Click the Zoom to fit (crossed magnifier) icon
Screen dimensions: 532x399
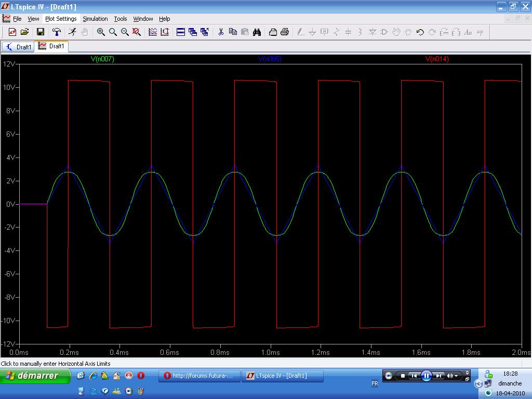pos(137,32)
